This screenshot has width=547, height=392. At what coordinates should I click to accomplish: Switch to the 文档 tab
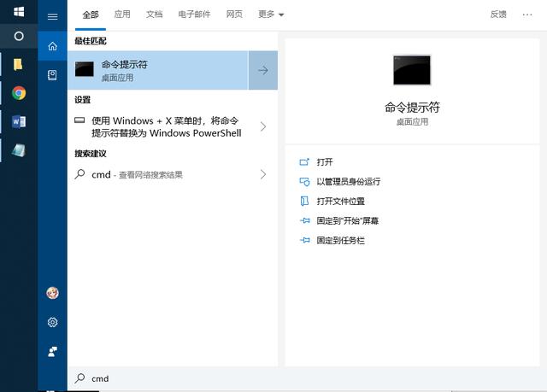[x=154, y=15]
